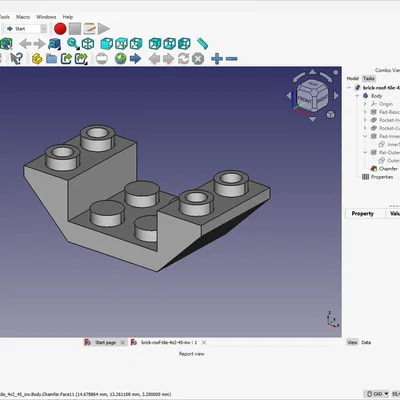The height and width of the screenshot is (400, 400).
Task: Select the Properties spreadsheet item
Action: (x=382, y=177)
